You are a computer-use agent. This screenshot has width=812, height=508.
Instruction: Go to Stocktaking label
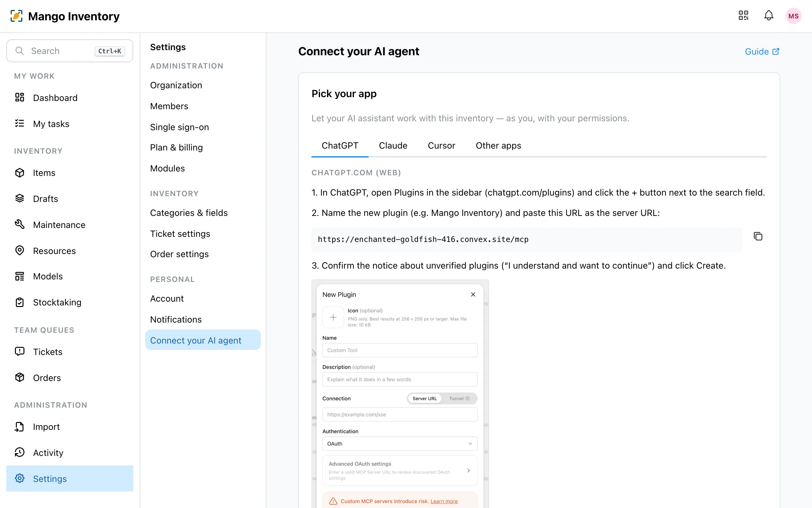point(57,302)
